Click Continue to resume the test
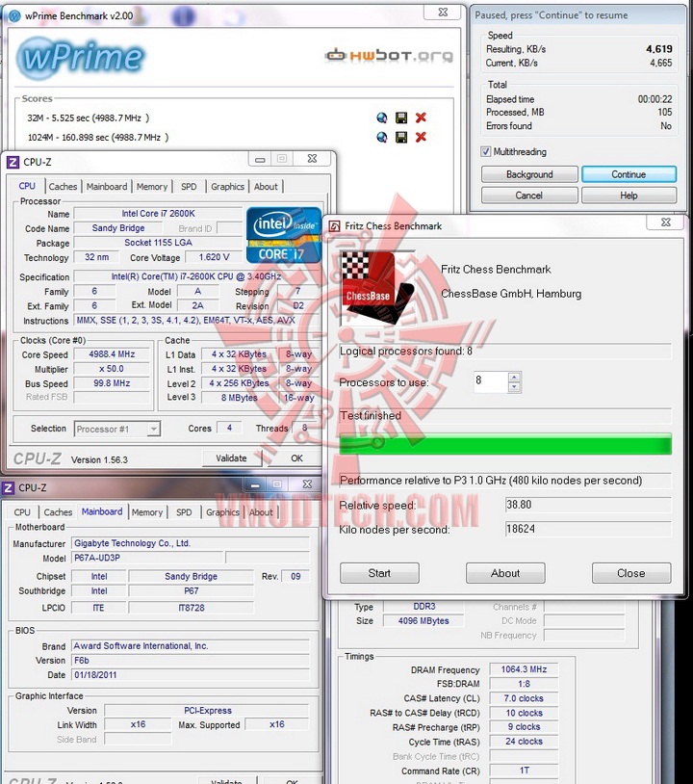Image resolution: width=693 pixels, height=784 pixels. [629, 174]
